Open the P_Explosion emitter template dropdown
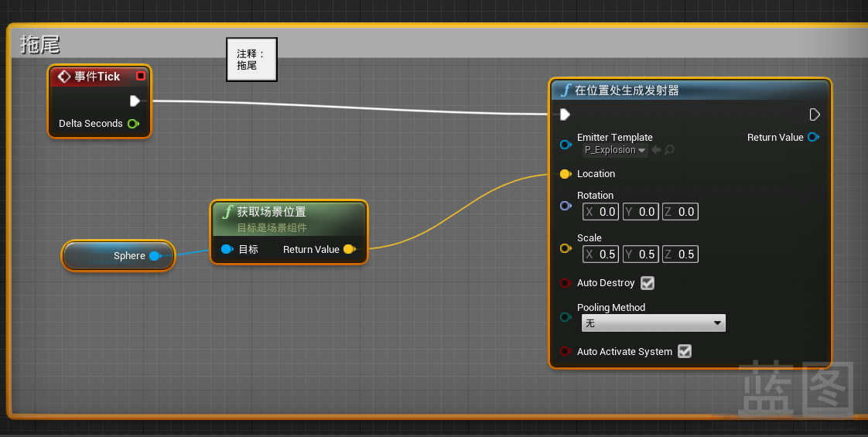Viewport: 868px width, 437px height. point(615,150)
